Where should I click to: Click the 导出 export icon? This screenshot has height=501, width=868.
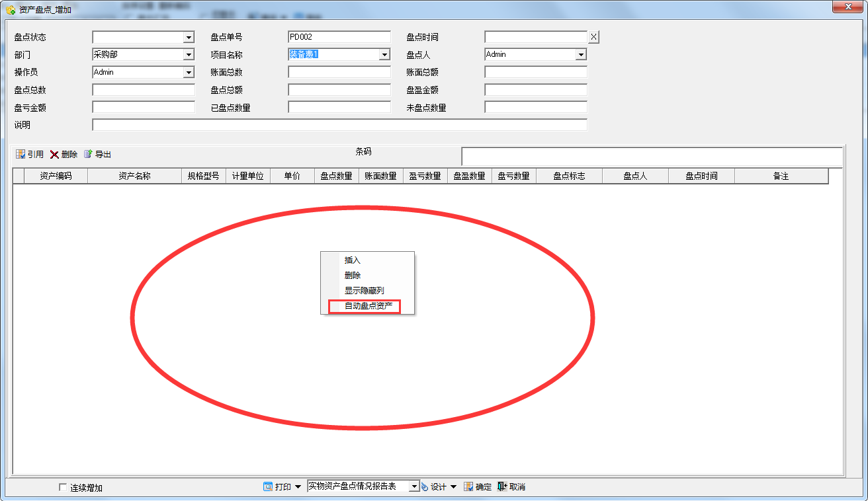(x=88, y=154)
